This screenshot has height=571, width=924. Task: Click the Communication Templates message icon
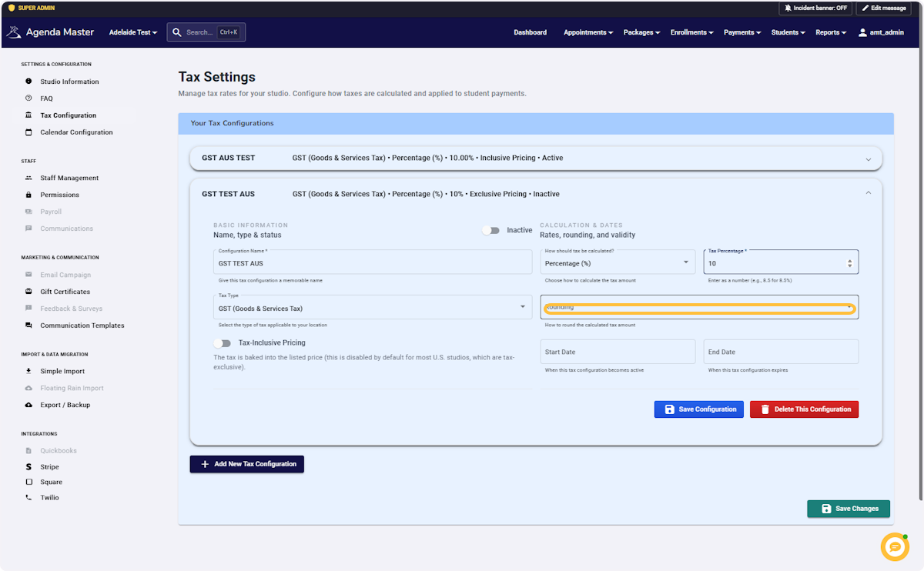tap(28, 326)
